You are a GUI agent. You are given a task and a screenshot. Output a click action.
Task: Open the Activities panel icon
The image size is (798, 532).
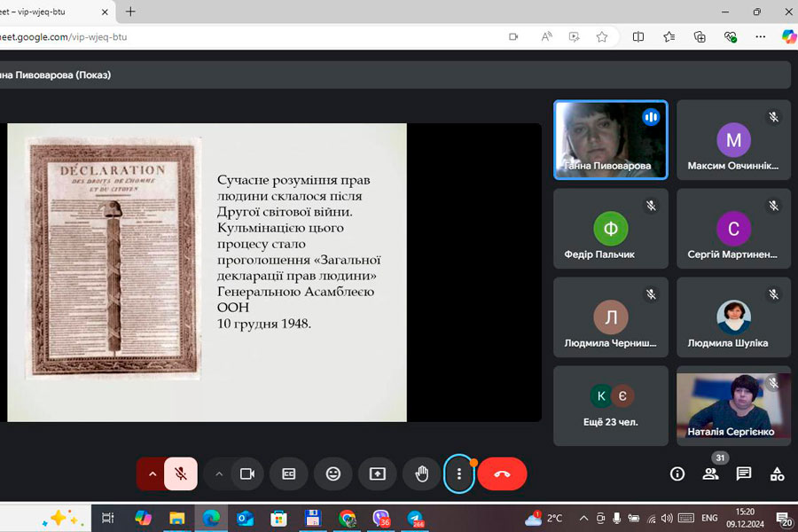click(777, 473)
